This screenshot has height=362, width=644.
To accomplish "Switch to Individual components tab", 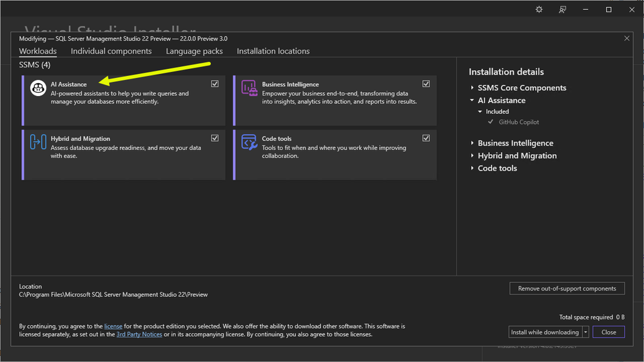I will click(x=111, y=52).
